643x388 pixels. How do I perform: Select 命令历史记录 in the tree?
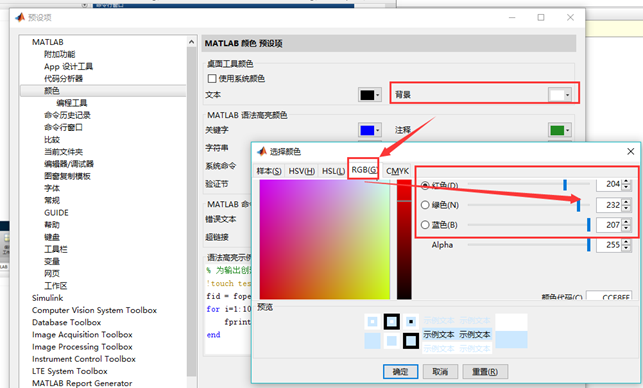[67, 115]
